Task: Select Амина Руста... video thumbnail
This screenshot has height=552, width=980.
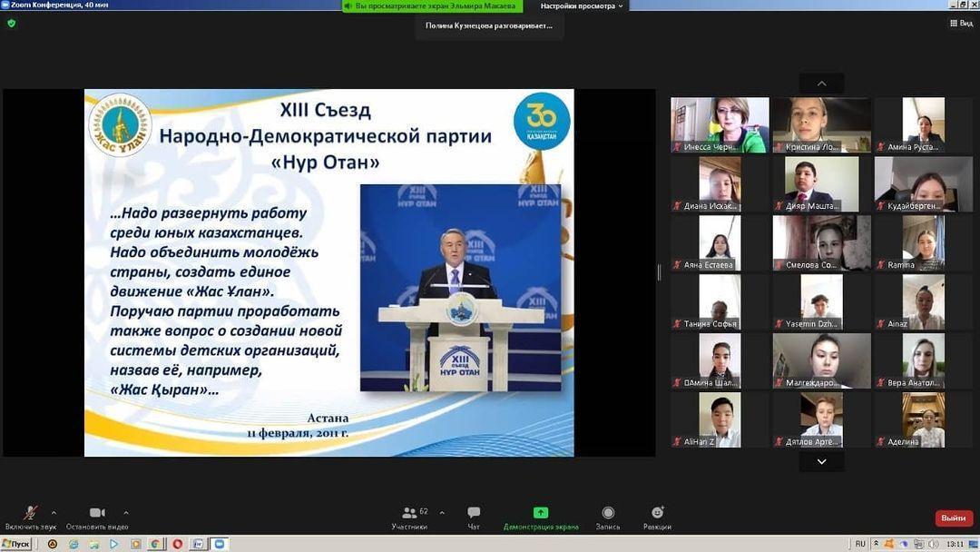Action: point(923,125)
